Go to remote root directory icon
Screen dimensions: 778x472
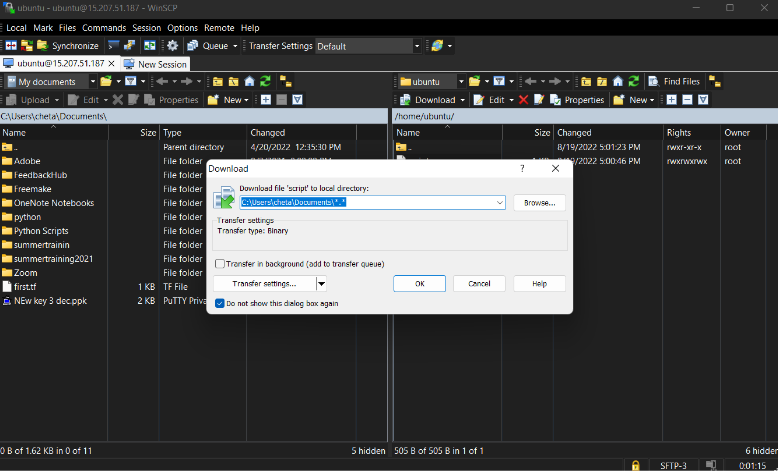point(602,81)
